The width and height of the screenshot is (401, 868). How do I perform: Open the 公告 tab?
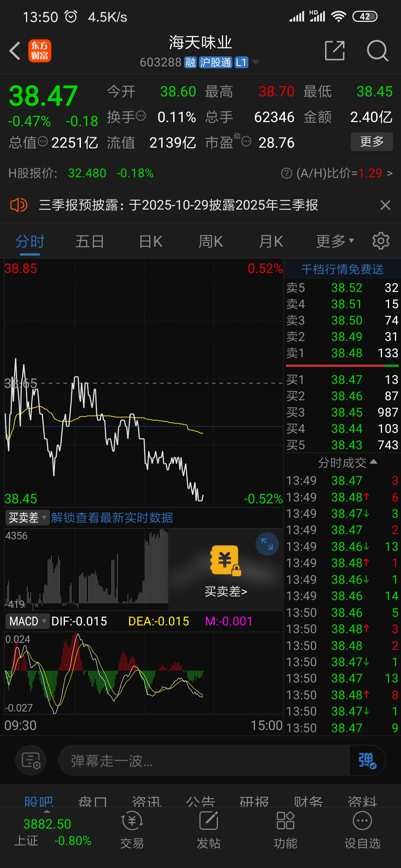pos(200,801)
